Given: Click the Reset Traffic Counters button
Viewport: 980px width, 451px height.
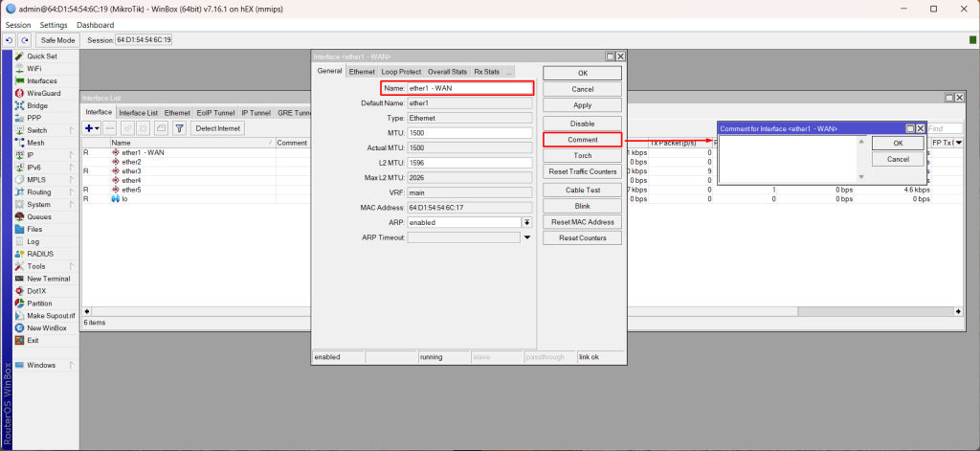Looking at the screenshot, I should coord(583,171).
